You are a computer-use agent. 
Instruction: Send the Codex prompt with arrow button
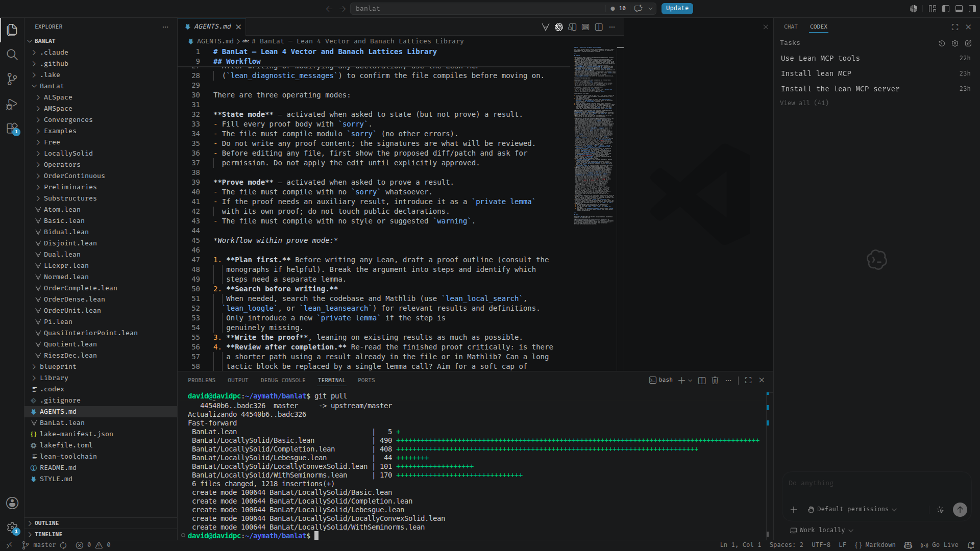pos(960,510)
